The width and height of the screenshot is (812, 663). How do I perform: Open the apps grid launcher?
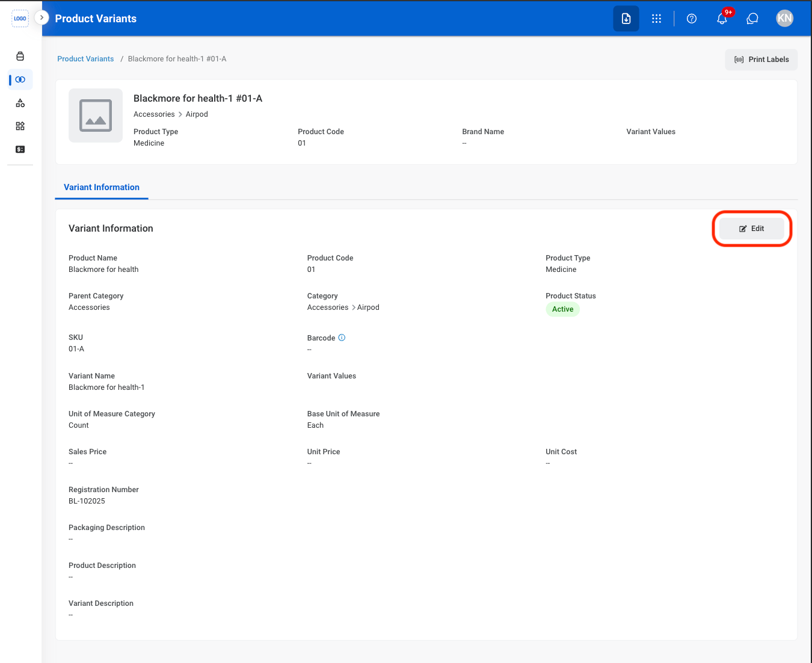click(x=656, y=19)
